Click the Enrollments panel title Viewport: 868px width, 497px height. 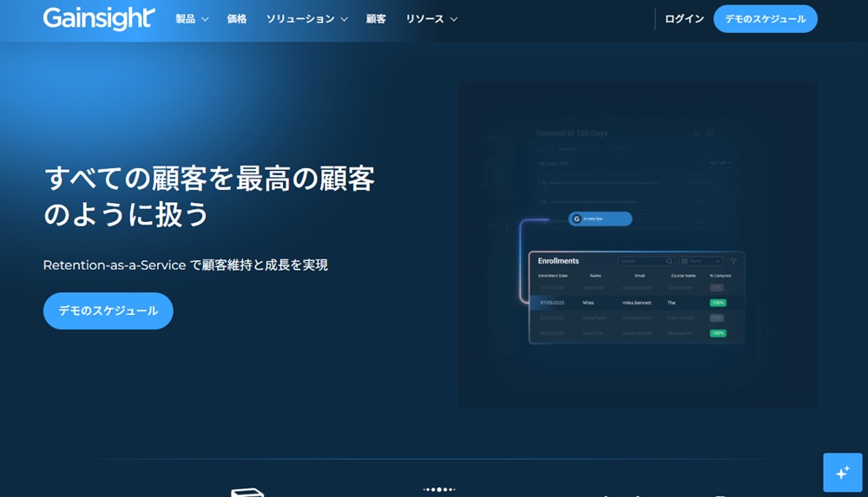click(x=558, y=261)
